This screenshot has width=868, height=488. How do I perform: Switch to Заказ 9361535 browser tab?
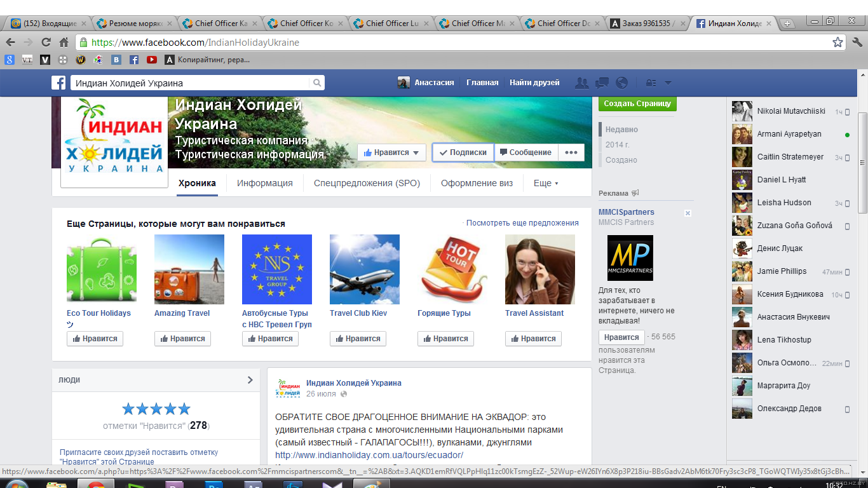click(646, 24)
